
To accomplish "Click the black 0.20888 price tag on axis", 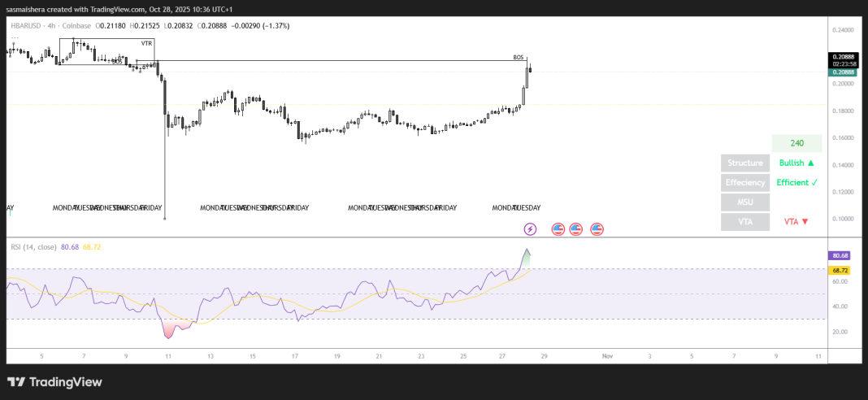I will pos(844,57).
